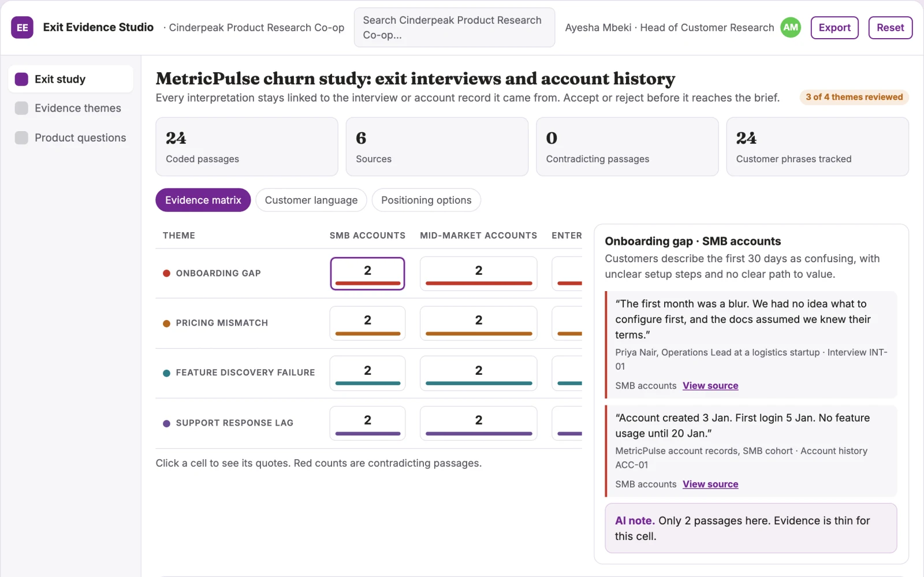This screenshot has width=924, height=577.
Task: Click the 'Onboarding gap · SMB accounts' heading
Action: [692, 241]
